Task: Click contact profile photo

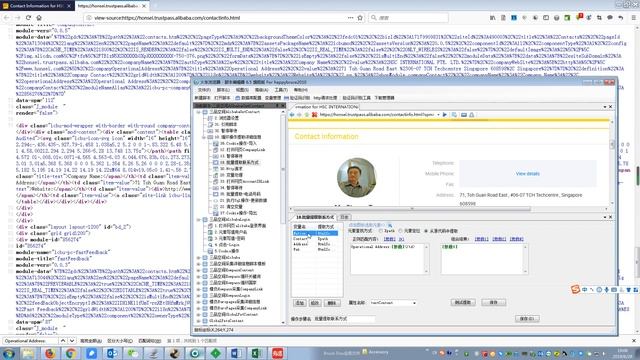Action: tap(357, 178)
